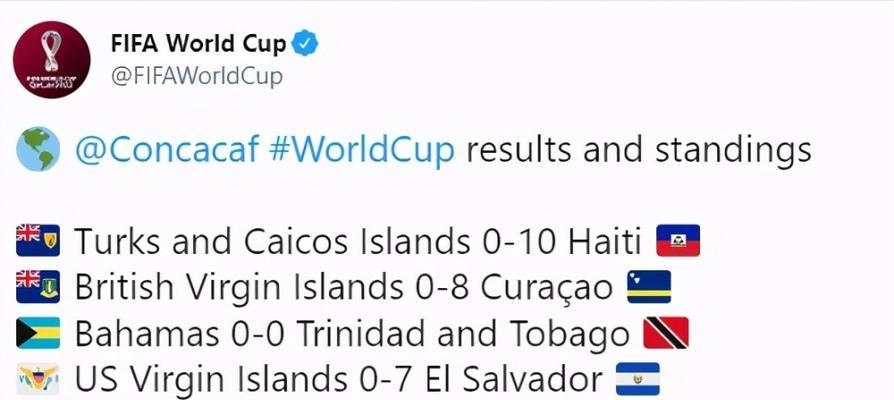Click the blue verified badge
Screen dimensions: 894x400
click(305, 43)
